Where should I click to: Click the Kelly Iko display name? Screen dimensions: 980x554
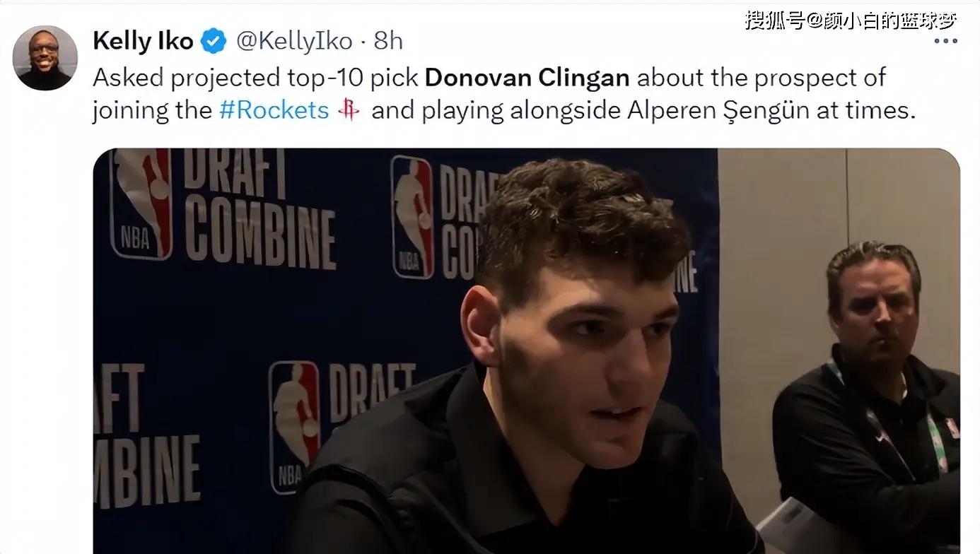tap(143, 41)
